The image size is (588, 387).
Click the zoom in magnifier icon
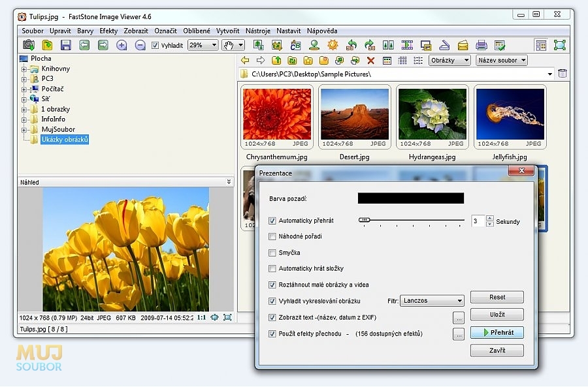coord(122,45)
